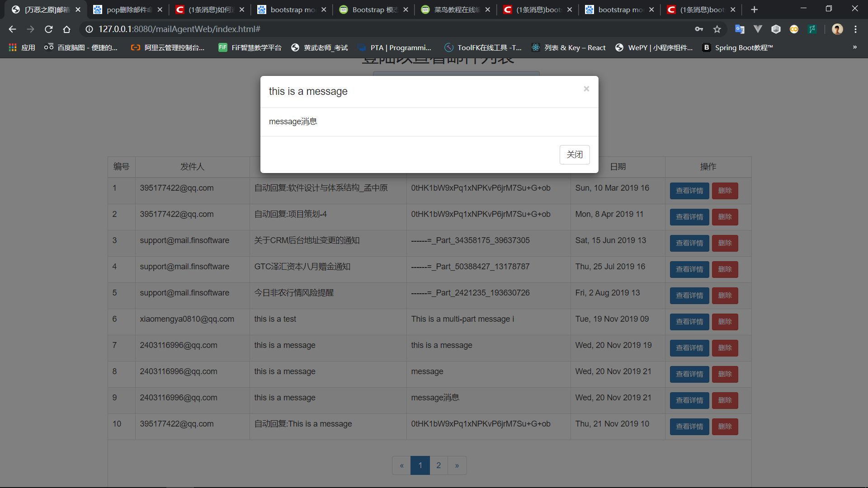Expand hidden bookmarks chevron
868x488 pixels.
click(x=854, y=47)
